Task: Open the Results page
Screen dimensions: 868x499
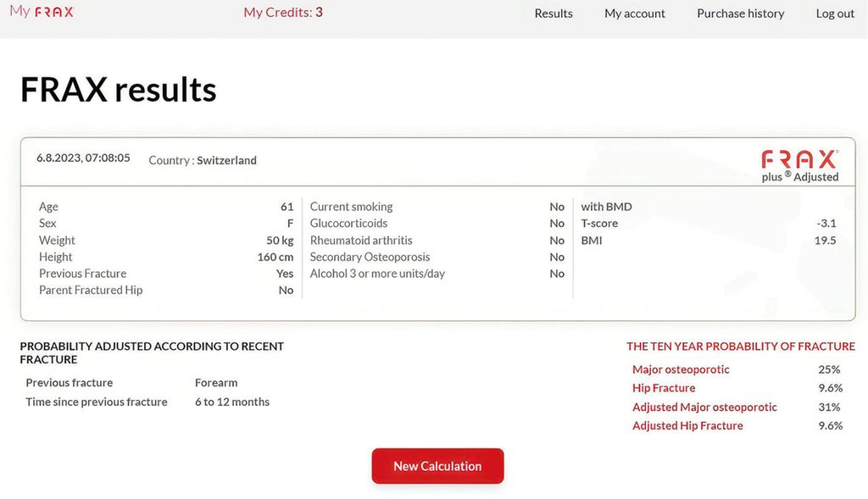Action: pyautogui.click(x=554, y=14)
